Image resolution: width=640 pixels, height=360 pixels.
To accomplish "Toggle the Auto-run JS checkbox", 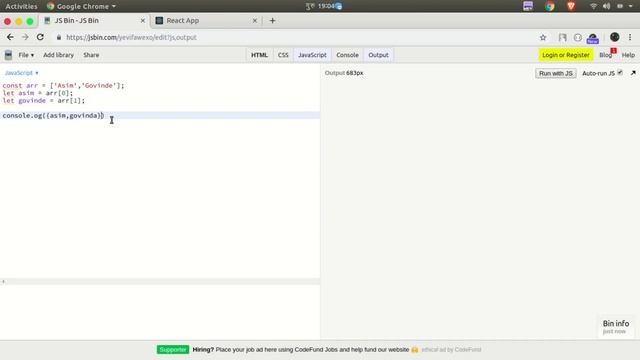I will click(x=620, y=73).
